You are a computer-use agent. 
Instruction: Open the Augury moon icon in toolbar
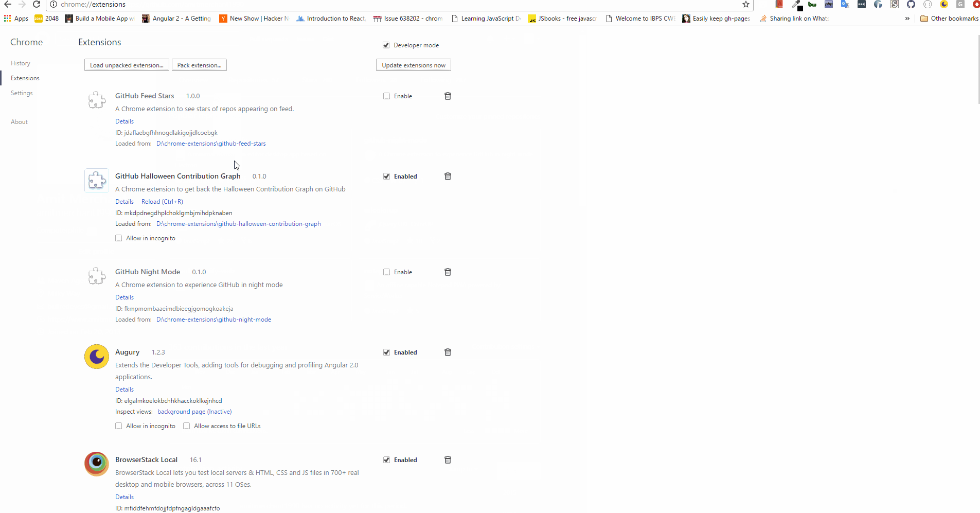pos(944,4)
